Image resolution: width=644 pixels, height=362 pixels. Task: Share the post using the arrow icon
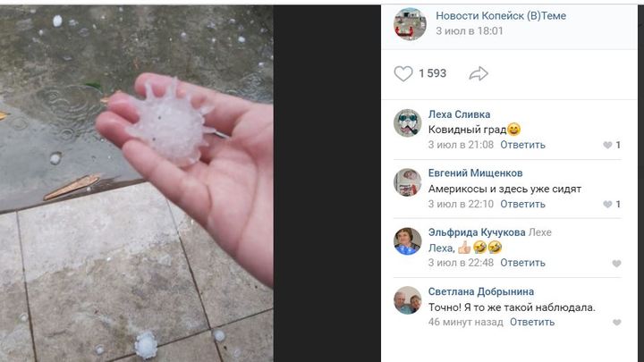[479, 74]
